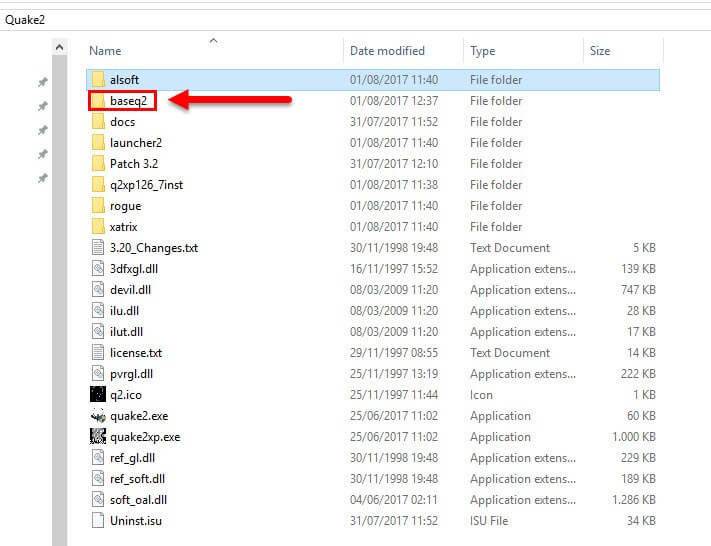Viewport: 711px width, 546px height.
Task: Click the Quake2 address bar path
Action: (x=25, y=20)
